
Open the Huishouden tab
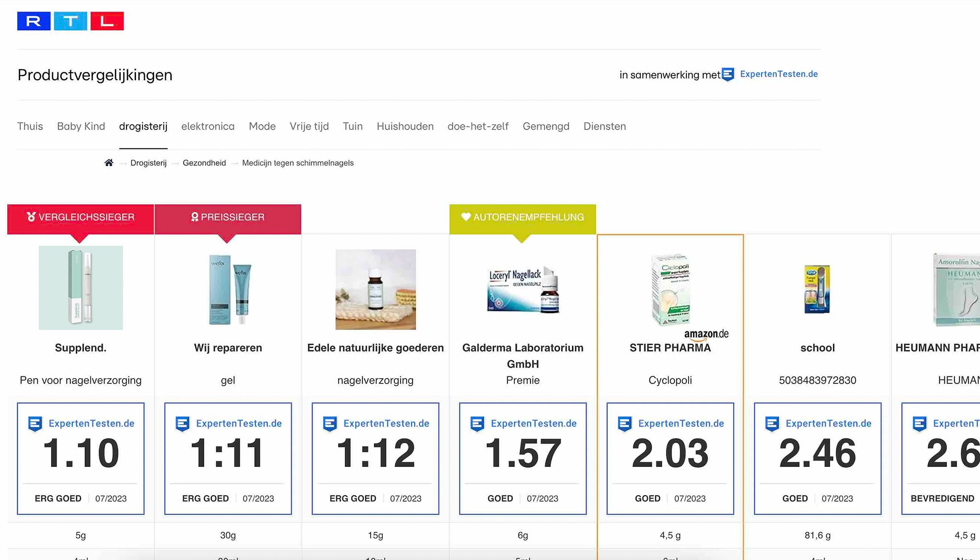click(x=405, y=126)
